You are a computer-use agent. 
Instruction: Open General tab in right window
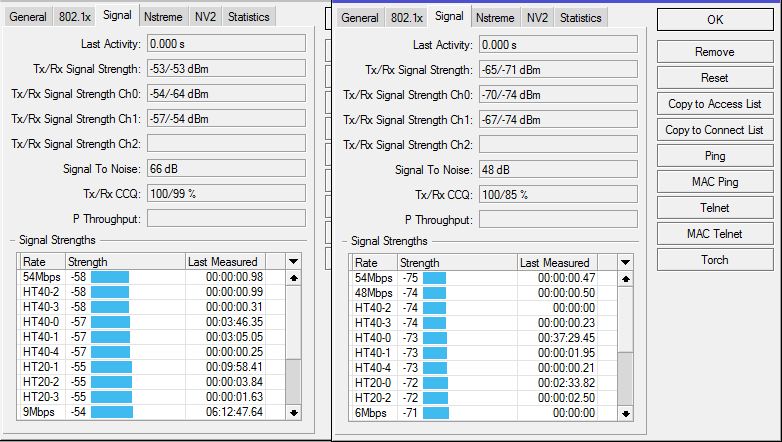[360, 18]
